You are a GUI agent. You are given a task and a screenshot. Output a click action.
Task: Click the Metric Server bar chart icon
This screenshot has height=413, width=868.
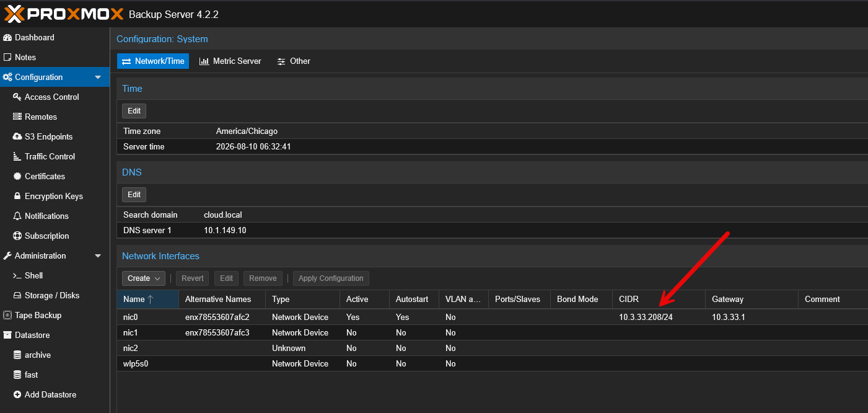(204, 61)
